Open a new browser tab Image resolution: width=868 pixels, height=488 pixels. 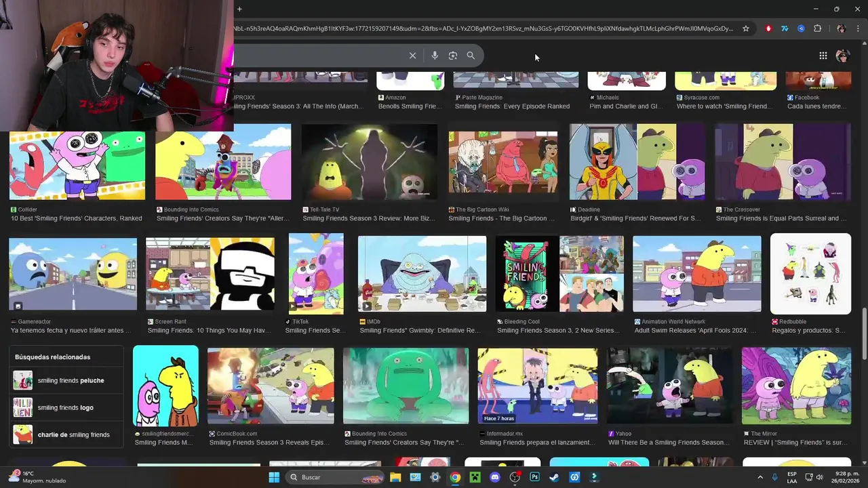[x=239, y=9]
